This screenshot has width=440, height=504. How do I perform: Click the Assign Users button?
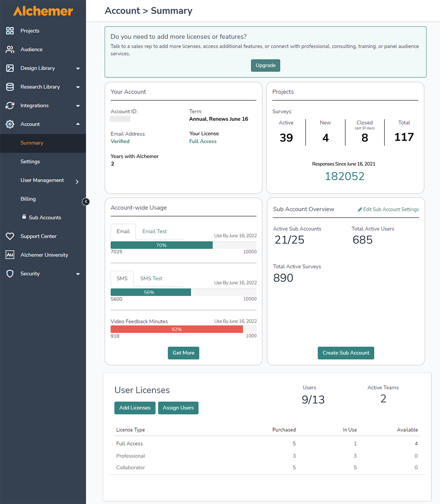click(x=178, y=408)
